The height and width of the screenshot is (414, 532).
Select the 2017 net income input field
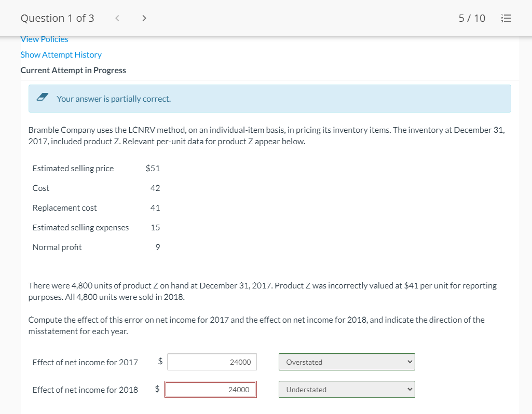[211, 362]
